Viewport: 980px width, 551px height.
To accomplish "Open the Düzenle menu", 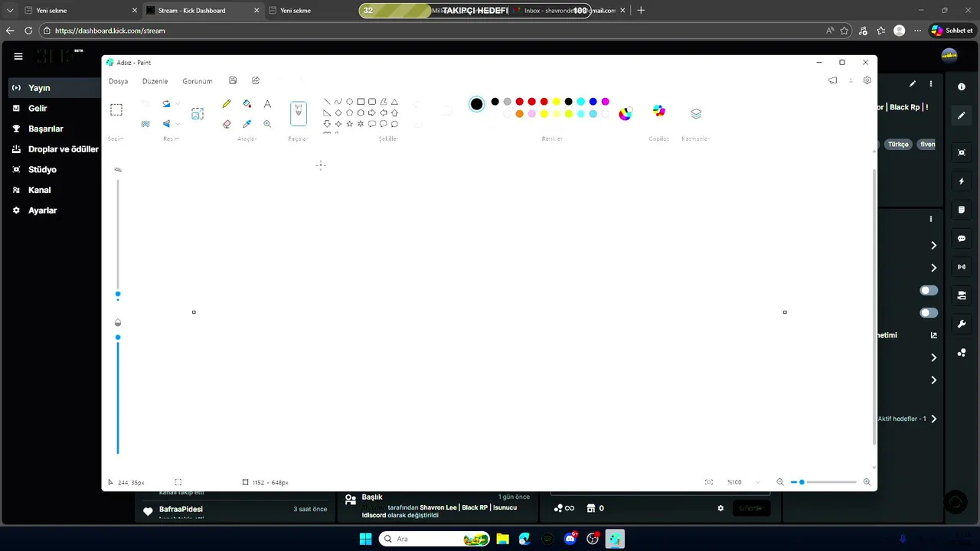I will (x=155, y=81).
